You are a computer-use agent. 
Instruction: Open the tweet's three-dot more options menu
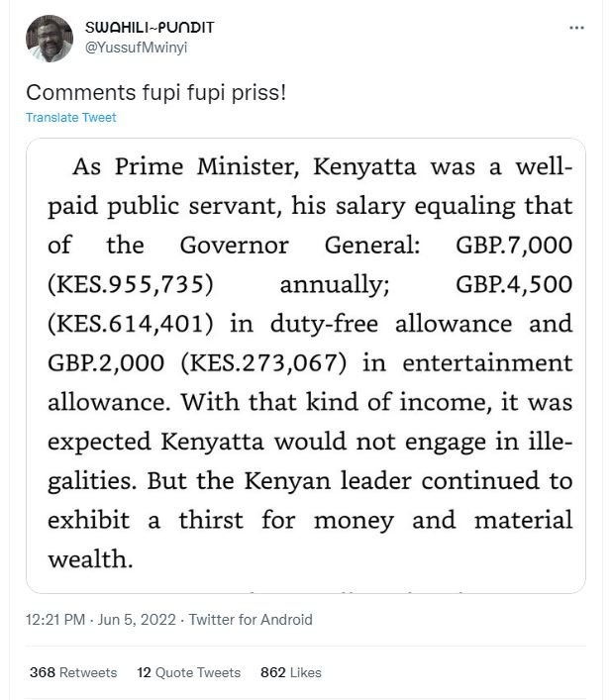(577, 28)
